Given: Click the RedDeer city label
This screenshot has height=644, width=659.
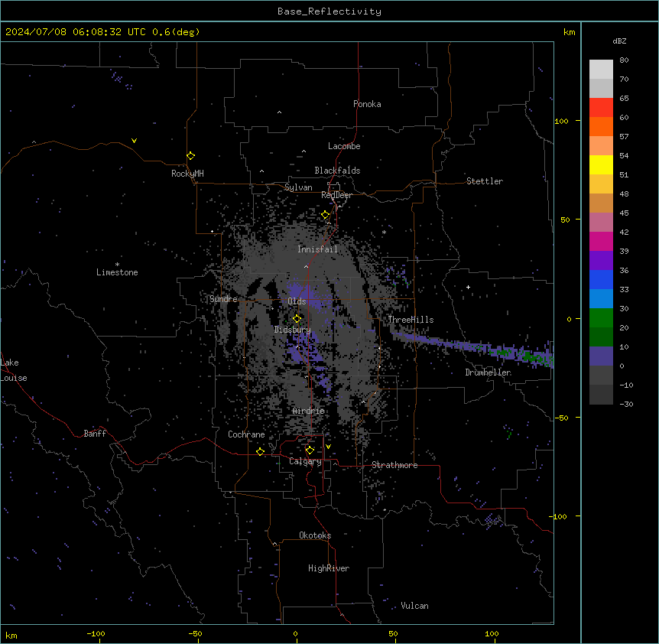Looking at the screenshot, I should point(336,195).
